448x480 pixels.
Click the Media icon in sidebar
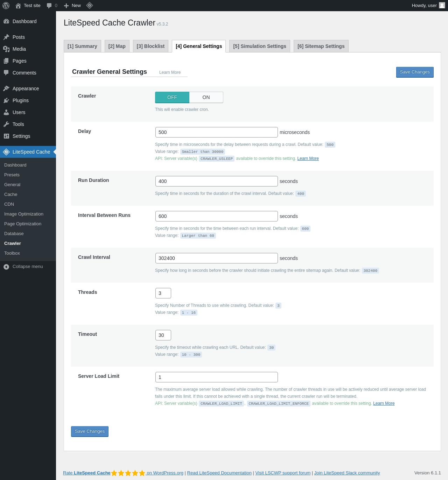click(6, 49)
